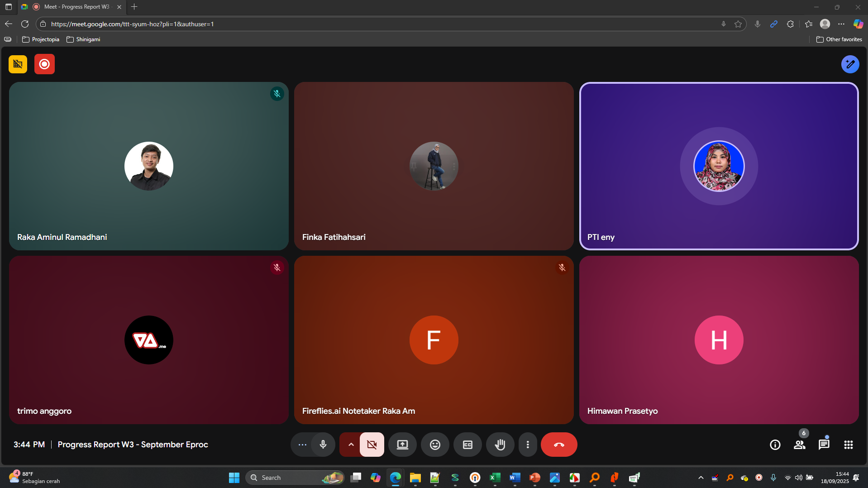Open the in-call chat messages panel
The height and width of the screenshot is (488, 868).
click(x=824, y=445)
